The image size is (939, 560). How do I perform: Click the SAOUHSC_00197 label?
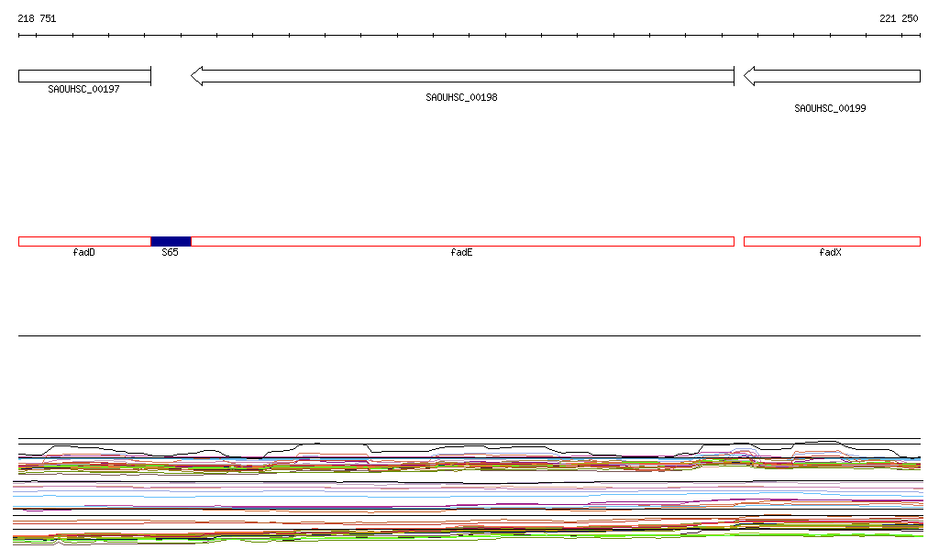tap(83, 89)
